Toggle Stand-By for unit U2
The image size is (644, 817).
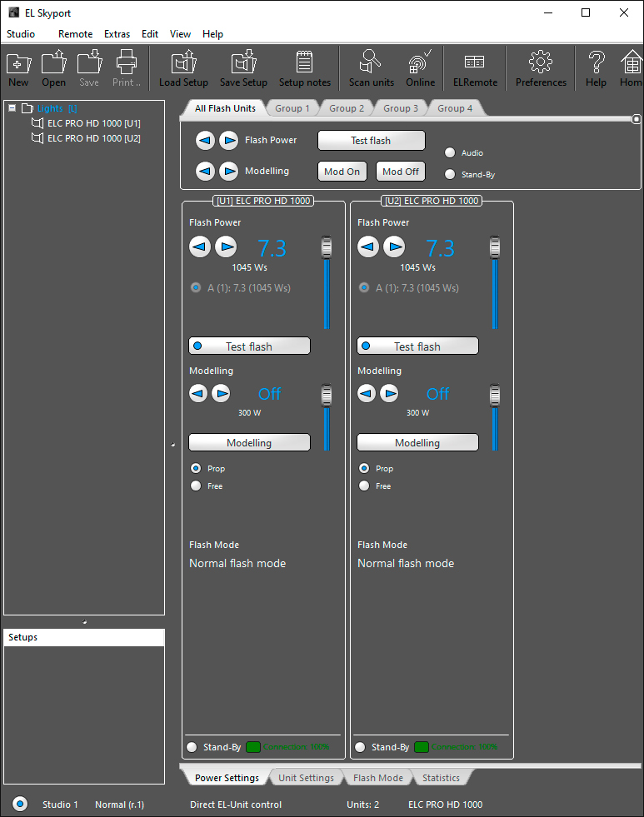coord(360,747)
